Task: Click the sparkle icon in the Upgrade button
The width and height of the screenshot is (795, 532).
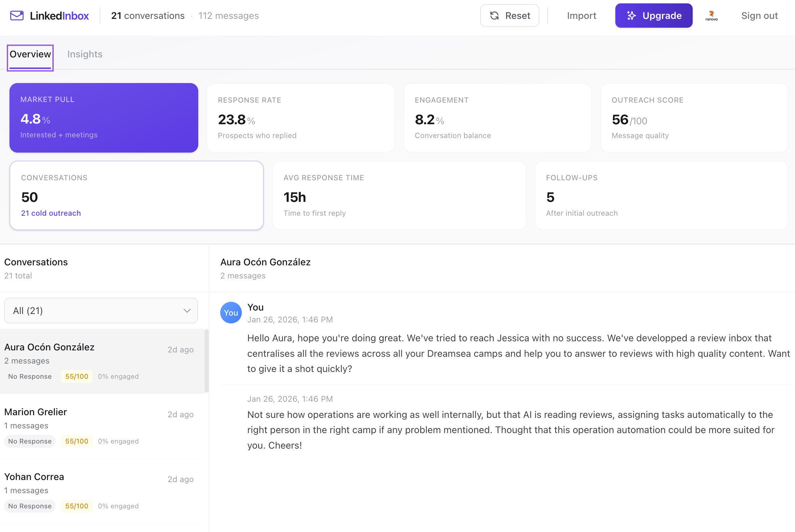Action: 632,15
